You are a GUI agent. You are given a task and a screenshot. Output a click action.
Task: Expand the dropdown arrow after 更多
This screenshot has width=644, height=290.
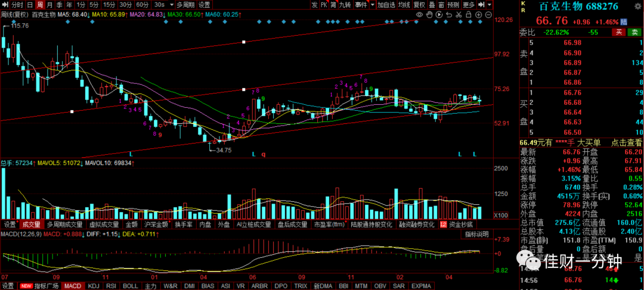click(489, 5)
